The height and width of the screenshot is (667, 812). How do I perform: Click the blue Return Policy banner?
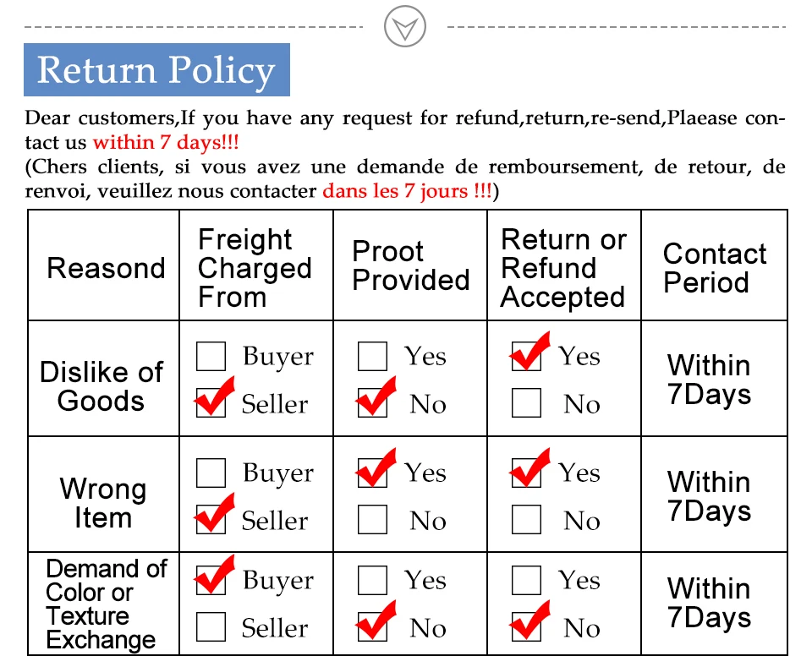[157, 70]
